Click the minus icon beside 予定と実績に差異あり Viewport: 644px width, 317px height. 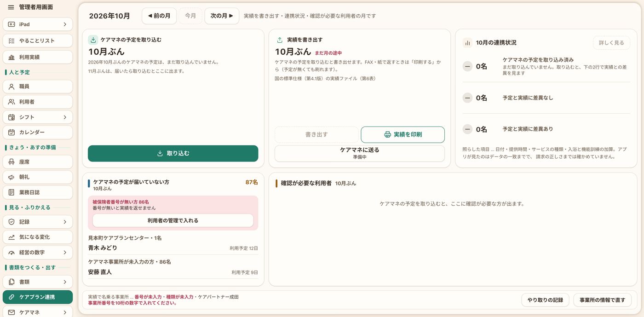pos(467,130)
